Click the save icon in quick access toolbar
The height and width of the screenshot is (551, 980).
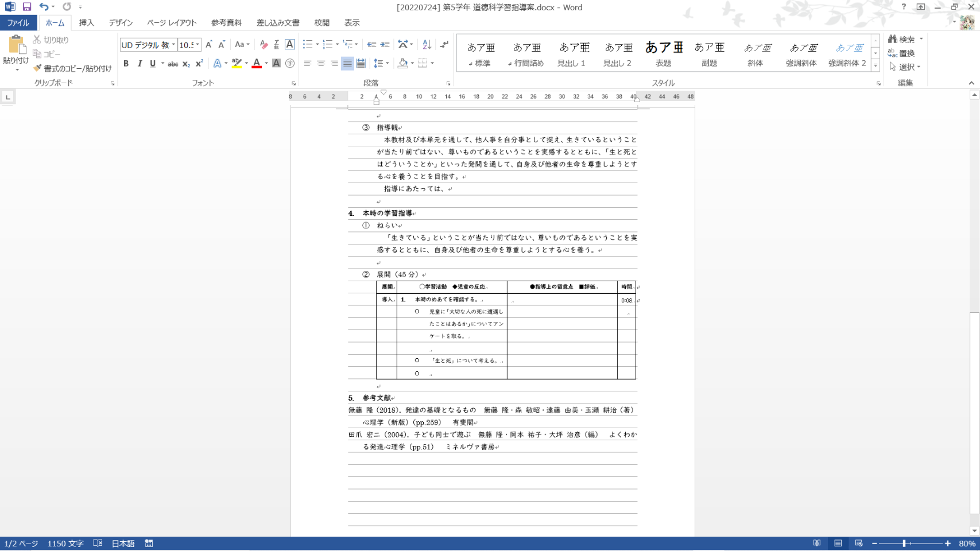point(27,7)
